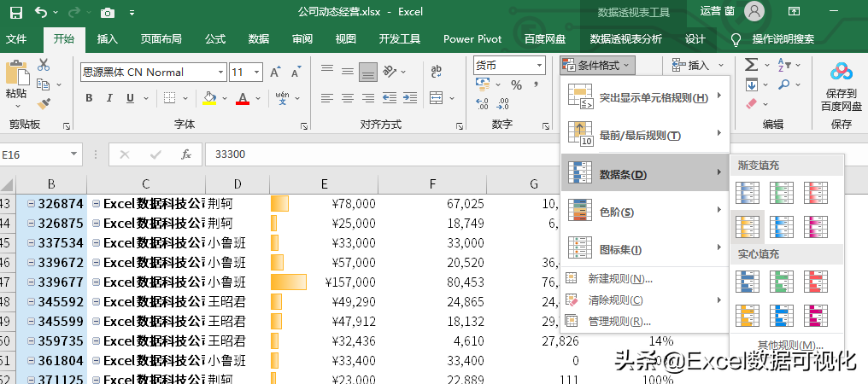Click the Wrap Text ab icon
868x384 pixels.
pyautogui.click(x=437, y=71)
